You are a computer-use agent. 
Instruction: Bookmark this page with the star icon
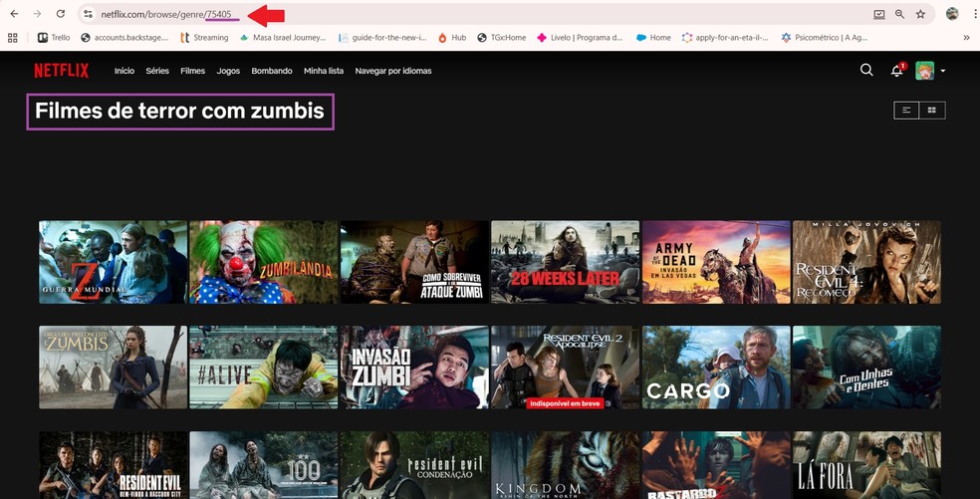tap(920, 14)
